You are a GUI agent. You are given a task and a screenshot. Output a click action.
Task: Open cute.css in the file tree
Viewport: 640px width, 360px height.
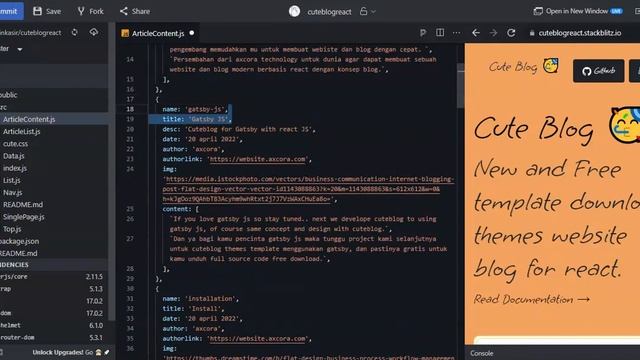click(x=16, y=144)
